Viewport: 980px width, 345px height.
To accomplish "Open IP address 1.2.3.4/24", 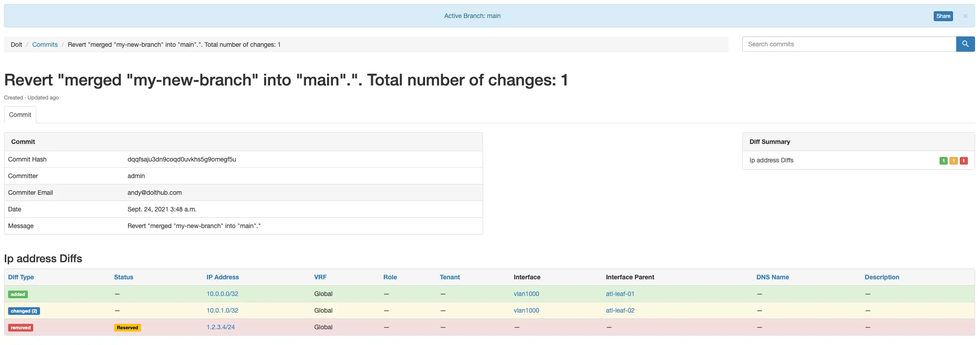I will 221,327.
